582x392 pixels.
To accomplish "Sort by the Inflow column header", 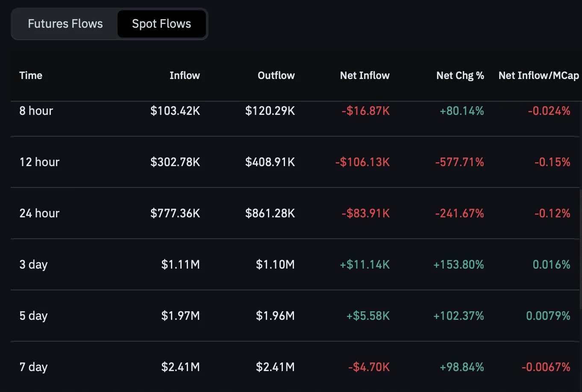I will coord(185,76).
